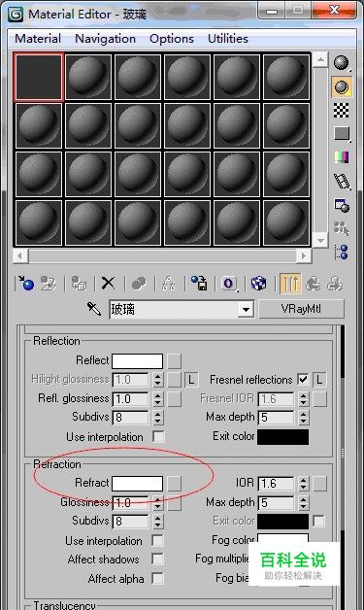Click the map button next to Reflect

(x=174, y=361)
